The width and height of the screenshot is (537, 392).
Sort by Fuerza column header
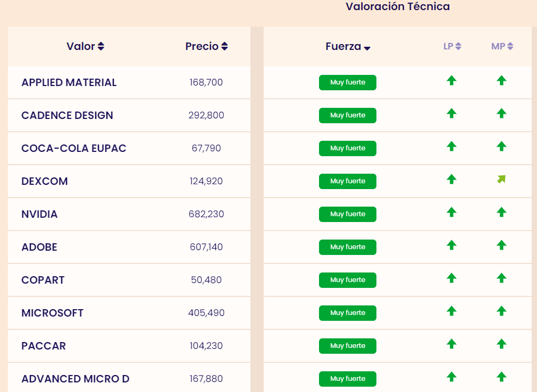pyautogui.click(x=348, y=47)
